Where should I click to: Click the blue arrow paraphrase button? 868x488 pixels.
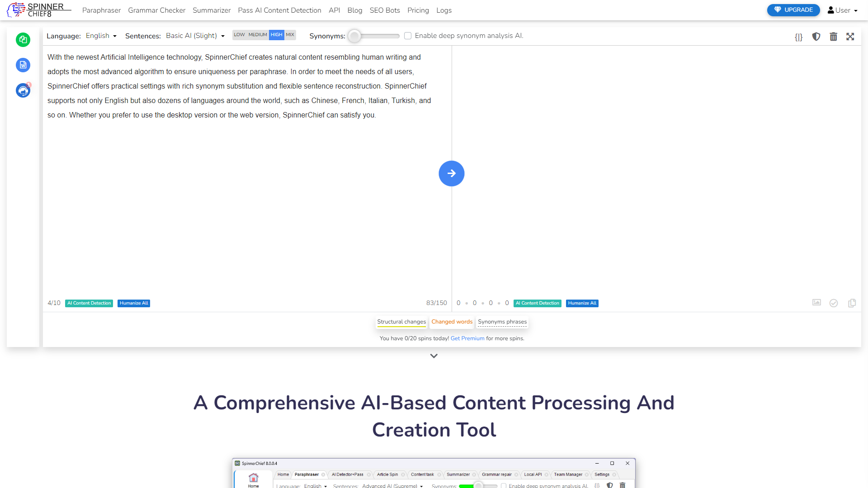coord(451,174)
